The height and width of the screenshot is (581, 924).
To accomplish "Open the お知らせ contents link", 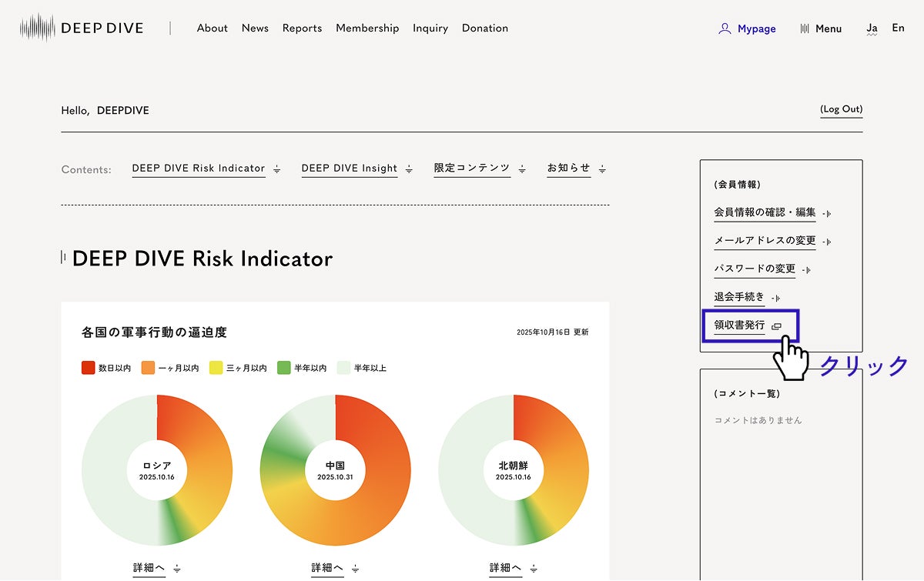I will click(569, 169).
